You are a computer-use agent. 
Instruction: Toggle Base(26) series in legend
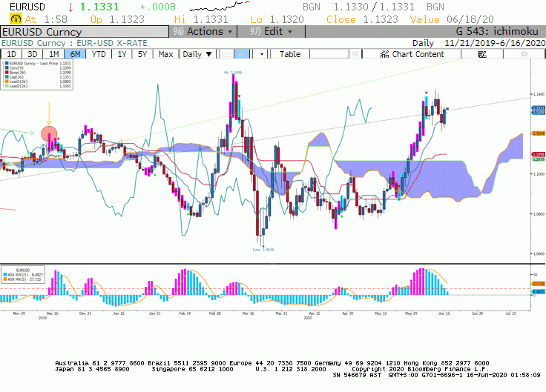coord(37,73)
